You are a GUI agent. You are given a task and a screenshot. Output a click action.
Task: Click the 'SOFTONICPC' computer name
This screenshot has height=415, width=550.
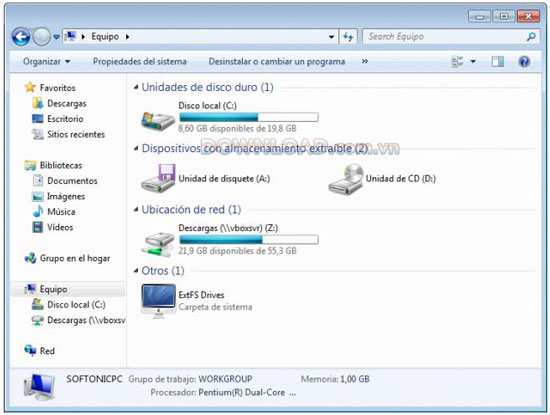tap(94, 379)
